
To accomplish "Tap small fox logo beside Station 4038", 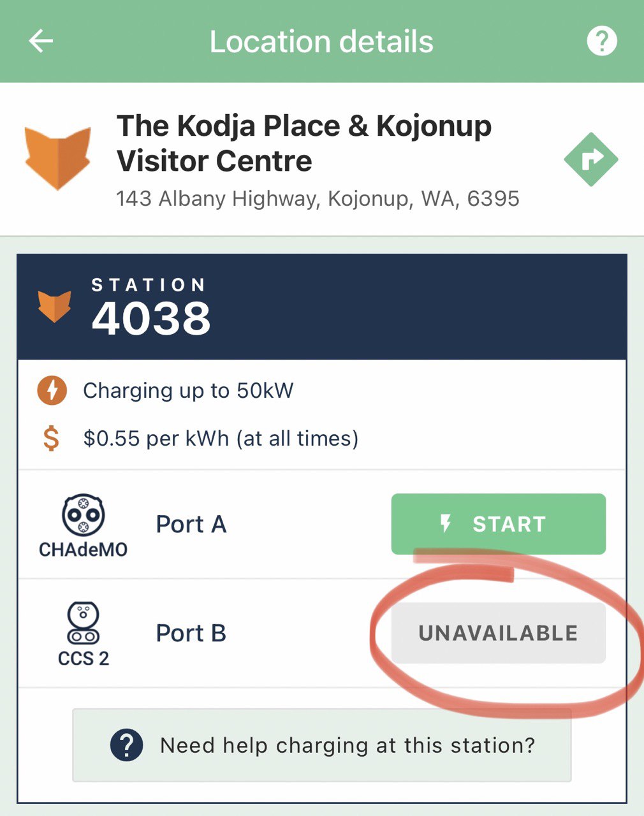I will pyautogui.click(x=54, y=307).
